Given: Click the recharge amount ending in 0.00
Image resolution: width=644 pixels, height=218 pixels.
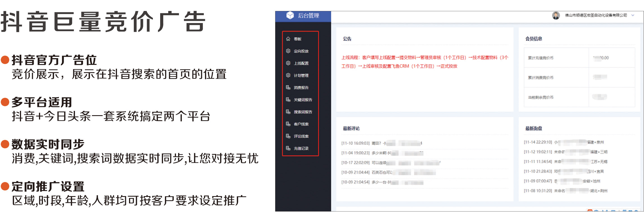Looking at the screenshot, I should 601,58.
